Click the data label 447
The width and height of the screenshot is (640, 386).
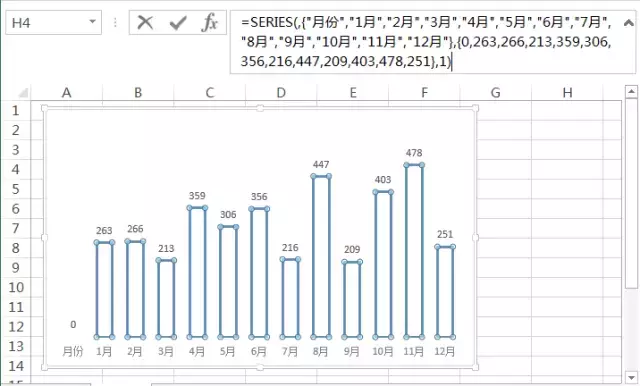click(321, 164)
